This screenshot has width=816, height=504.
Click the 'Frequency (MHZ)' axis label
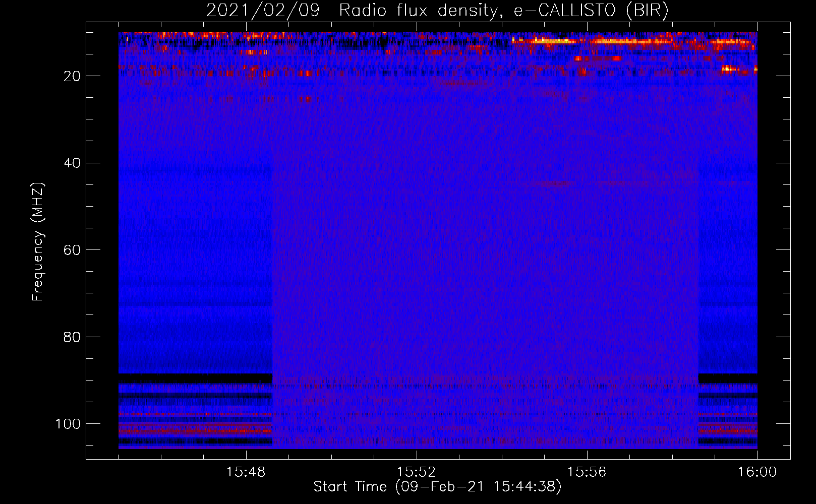[38, 242]
